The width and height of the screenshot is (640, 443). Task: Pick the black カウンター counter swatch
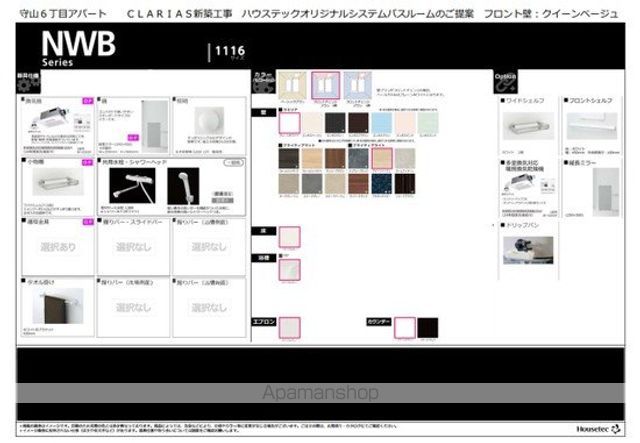coord(428,328)
